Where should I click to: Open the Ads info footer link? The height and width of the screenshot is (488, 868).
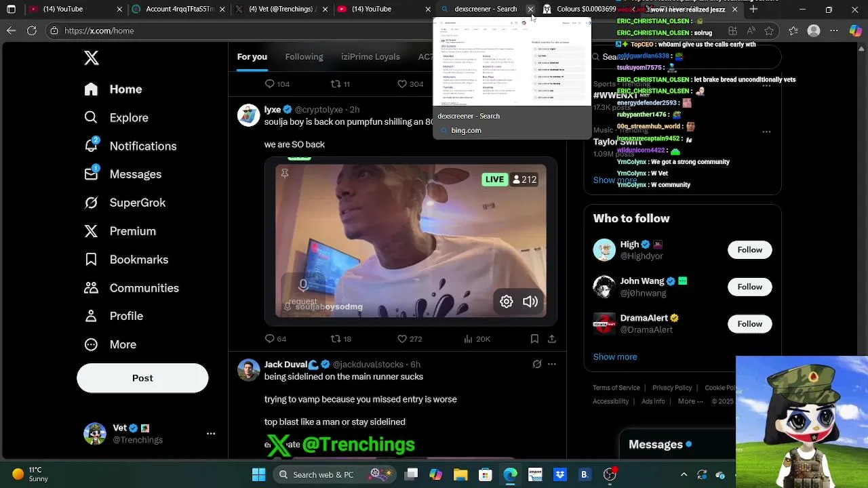(x=653, y=401)
